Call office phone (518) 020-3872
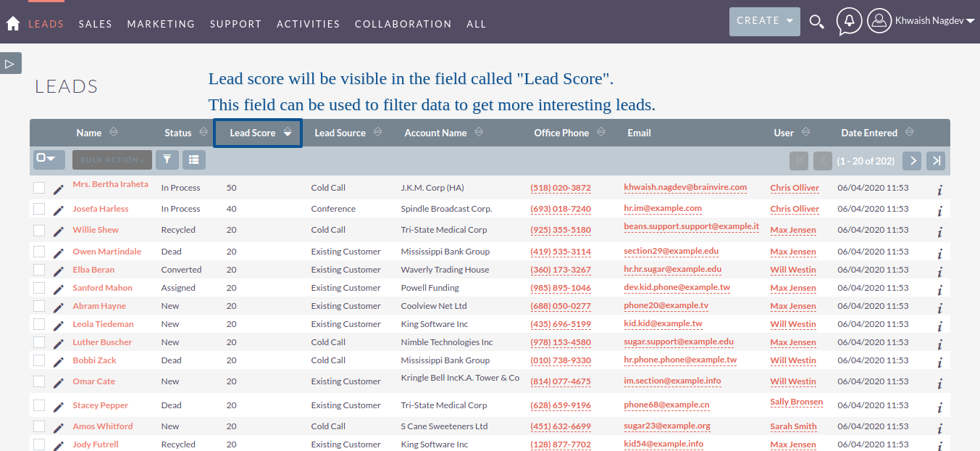This screenshot has width=980, height=451. [x=561, y=188]
